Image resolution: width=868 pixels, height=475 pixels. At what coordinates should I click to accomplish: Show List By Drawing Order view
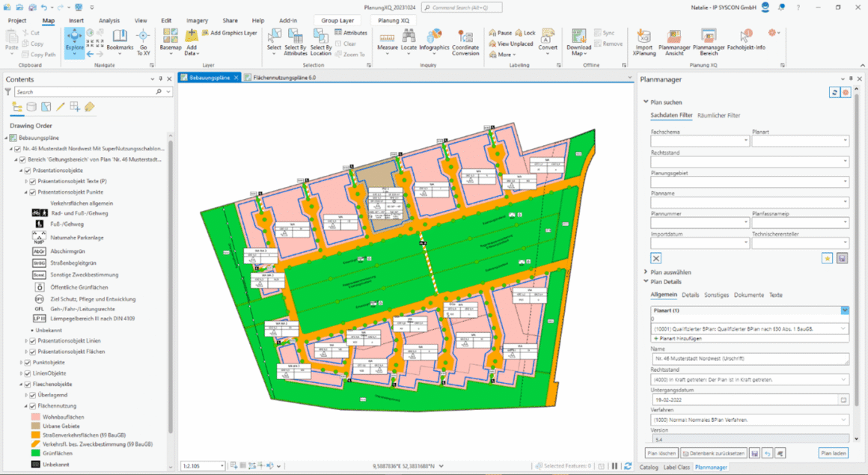(x=17, y=107)
